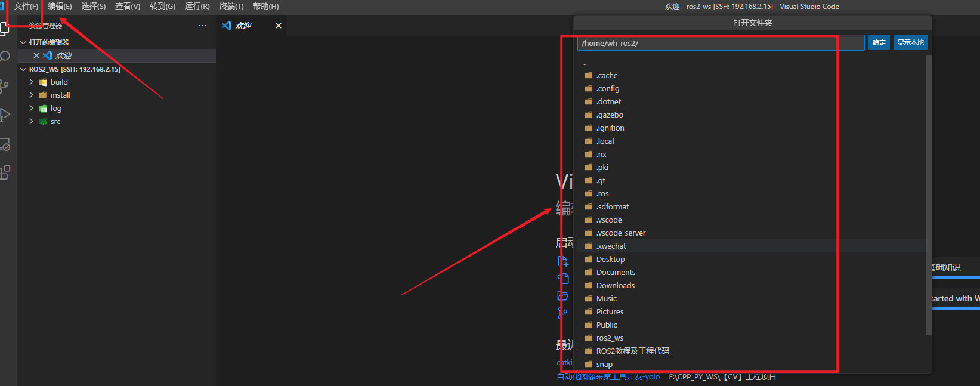Click the install folder icon in explorer

coord(43,95)
